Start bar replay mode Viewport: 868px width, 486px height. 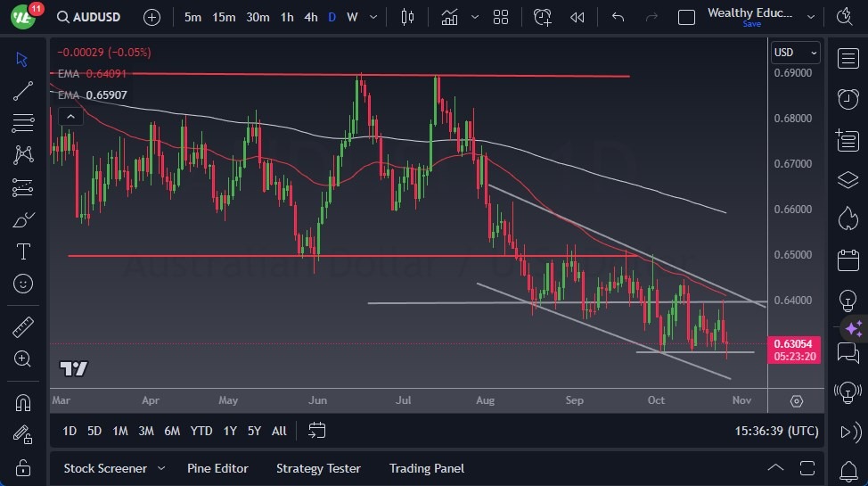tap(577, 17)
